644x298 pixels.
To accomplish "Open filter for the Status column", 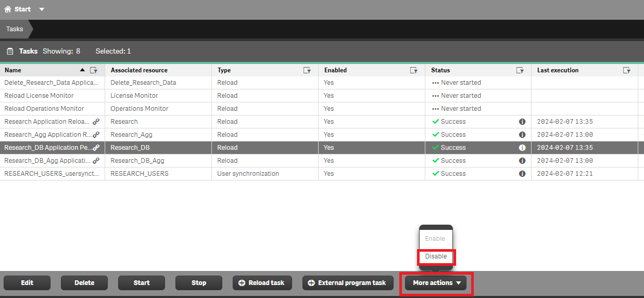I will coord(520,70).
